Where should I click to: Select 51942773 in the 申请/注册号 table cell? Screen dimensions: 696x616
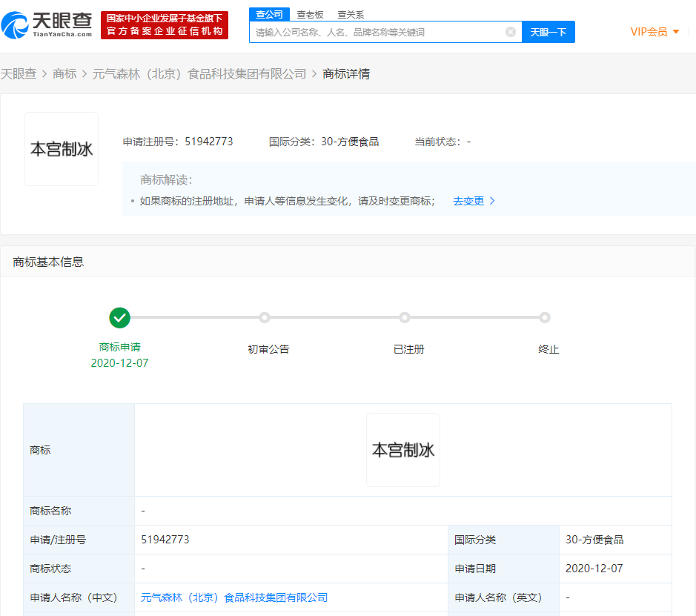click(165, 540)
